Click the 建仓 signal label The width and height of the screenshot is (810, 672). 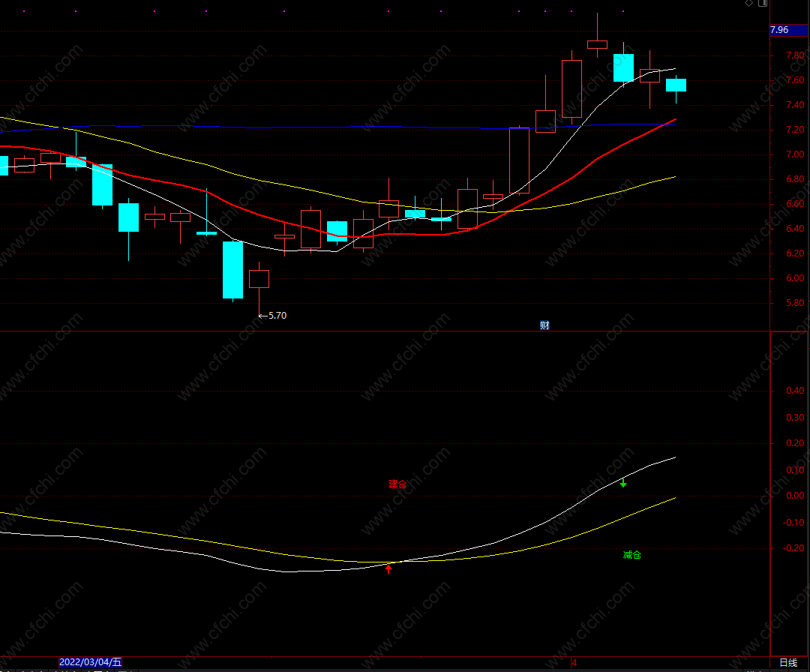coord(397,484)
